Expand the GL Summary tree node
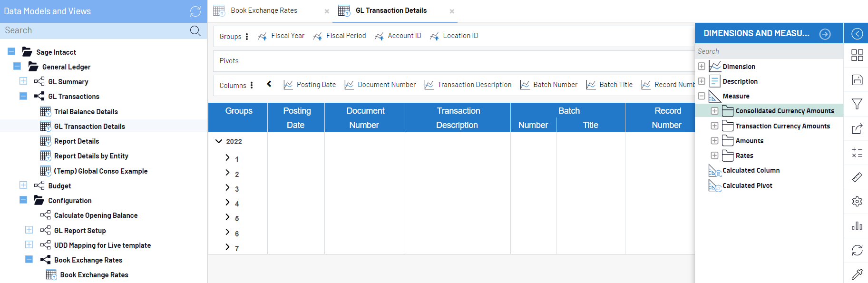Image resolution: width=868 pixels, height=283 pixels. click(23, 81)
